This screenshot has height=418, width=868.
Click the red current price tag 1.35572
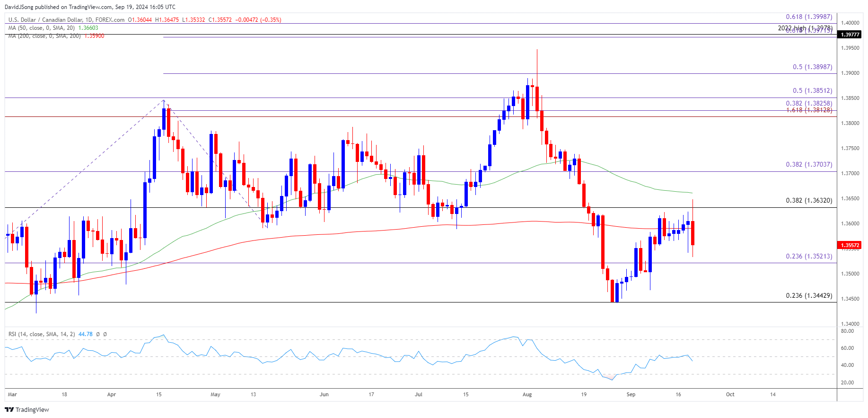tap(850, 245)
